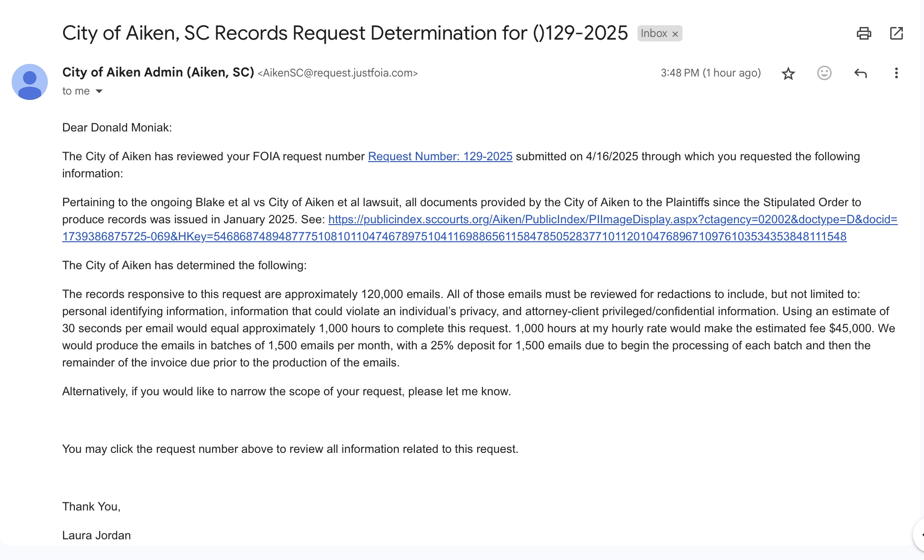
Task: Click the 'Dear Donald Moniak' greeting line
Action: pyautogui.click(x=117, y=127)
